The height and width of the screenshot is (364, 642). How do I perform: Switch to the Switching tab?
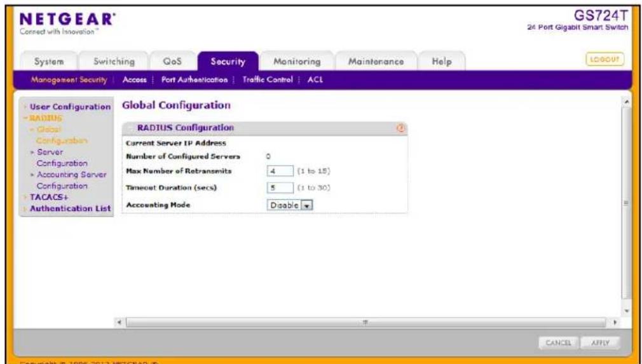point(114,62)
